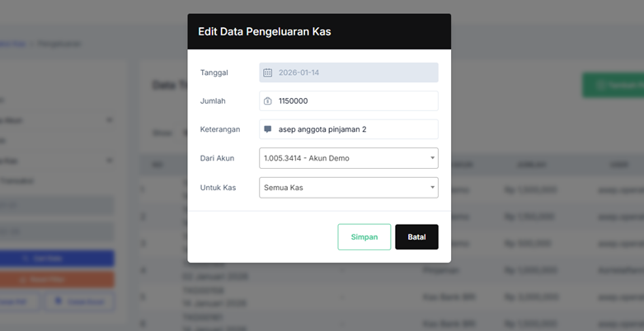Cancel with the Batal button
Viewport: 644px width, 331px height.
(x=416, y=237)
